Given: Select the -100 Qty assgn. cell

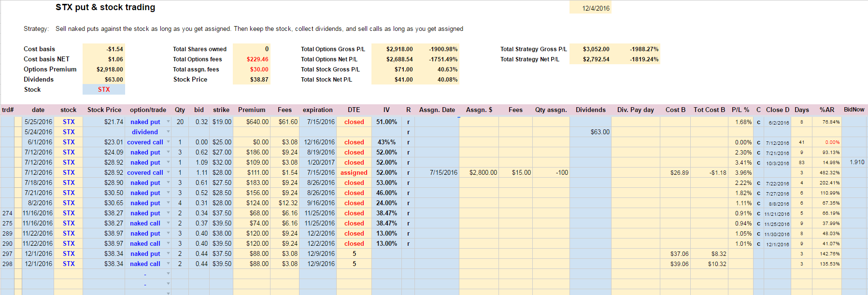Looking at the screenshot, I should click(x=551, y=172).
